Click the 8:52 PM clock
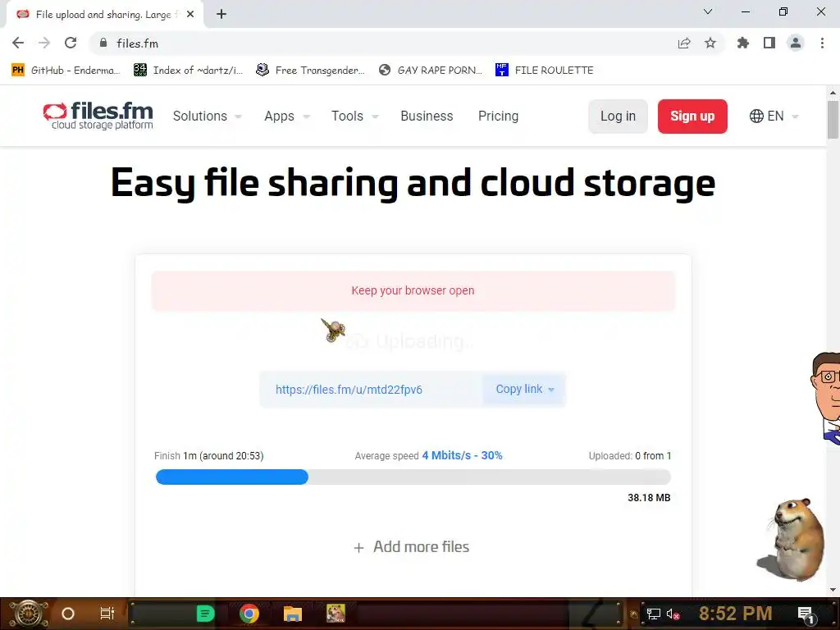Screen dimensions: 840x630 click(x=735, y=614)
